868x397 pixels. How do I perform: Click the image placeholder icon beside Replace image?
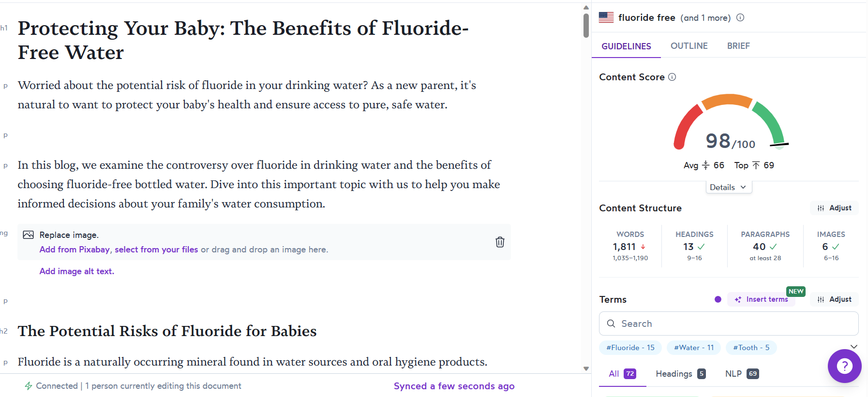coord(29,235)
